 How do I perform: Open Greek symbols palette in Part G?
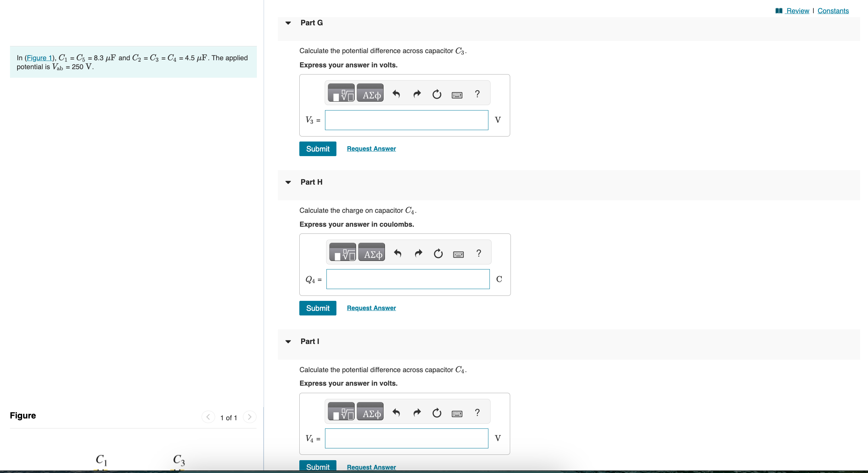(370, 93)
